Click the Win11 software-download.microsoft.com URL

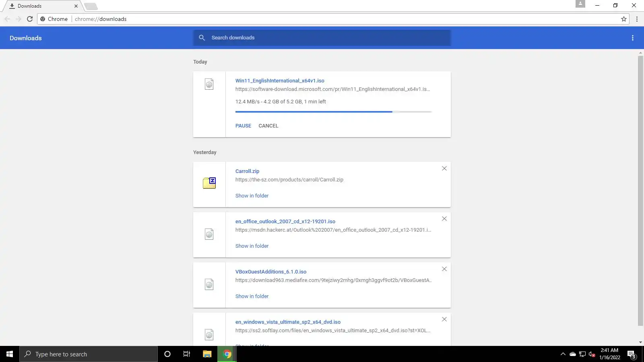tap(332, 89)
